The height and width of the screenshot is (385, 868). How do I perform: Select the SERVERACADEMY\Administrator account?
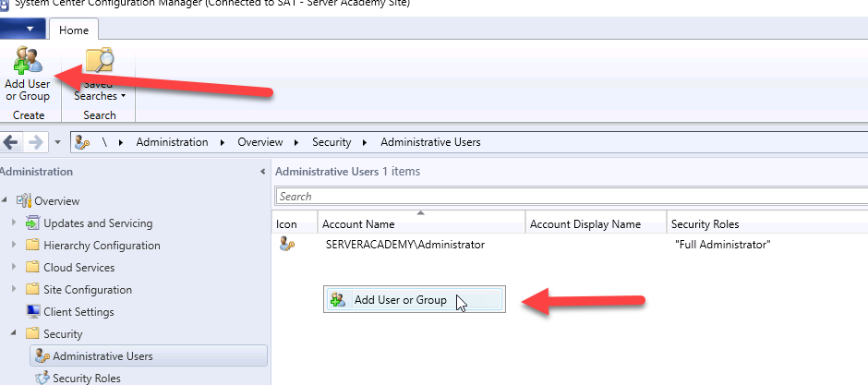pyautogui.click(x=405, y=245)
